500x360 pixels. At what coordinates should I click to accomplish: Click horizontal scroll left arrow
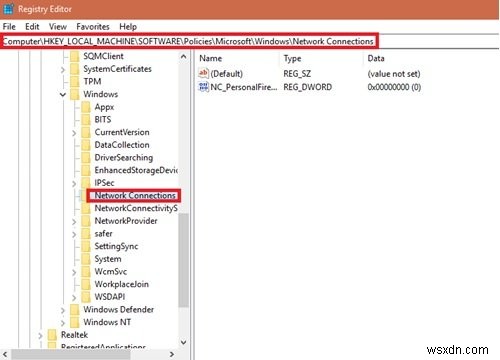[x=5, y=354]
